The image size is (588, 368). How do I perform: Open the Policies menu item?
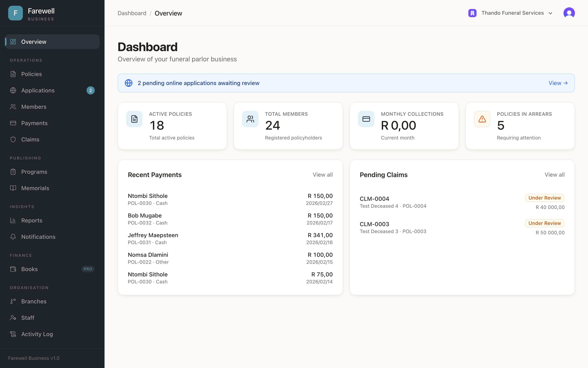click(x=52, y=74)
